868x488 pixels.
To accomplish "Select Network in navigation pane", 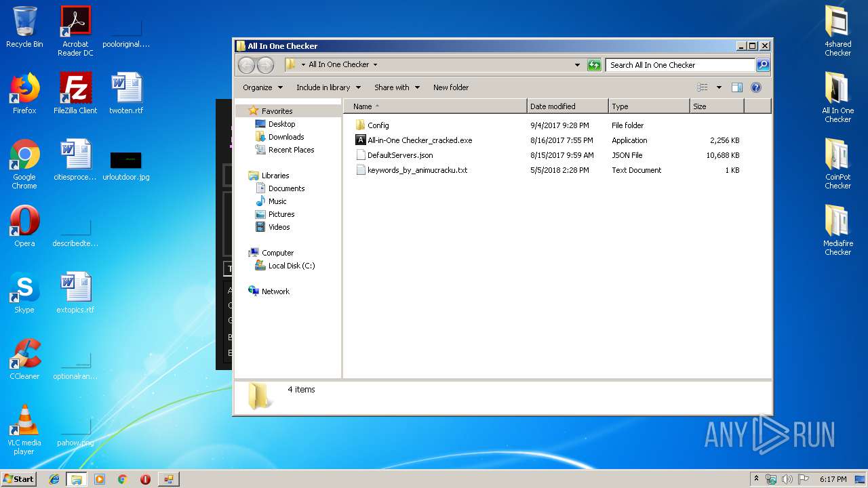I will point(275,291).
